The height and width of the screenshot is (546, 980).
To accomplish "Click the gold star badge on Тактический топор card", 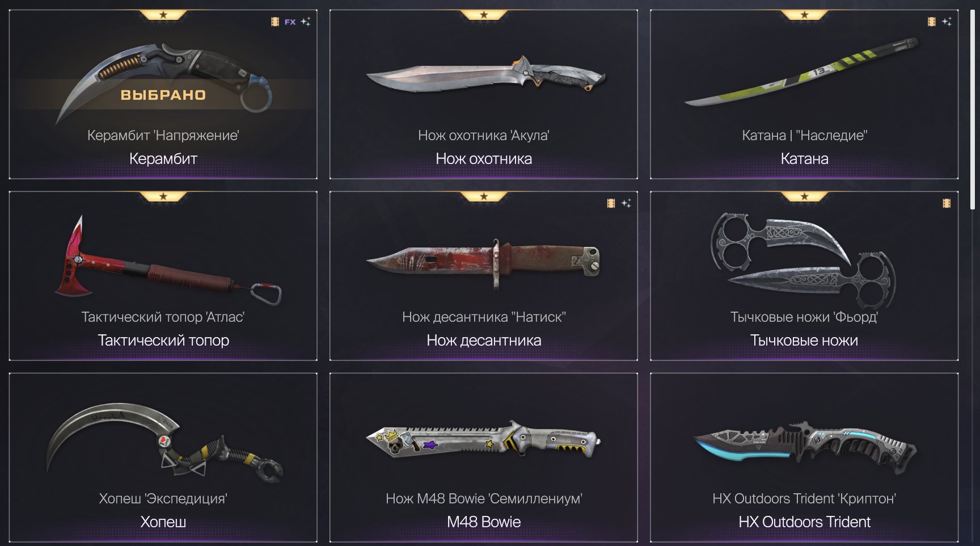I will (163, 196).
